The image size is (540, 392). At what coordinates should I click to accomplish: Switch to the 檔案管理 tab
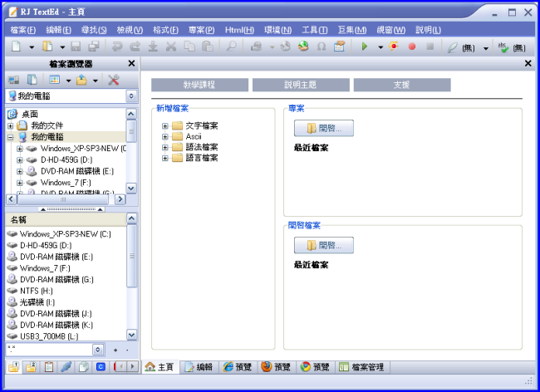pos(361,366)
